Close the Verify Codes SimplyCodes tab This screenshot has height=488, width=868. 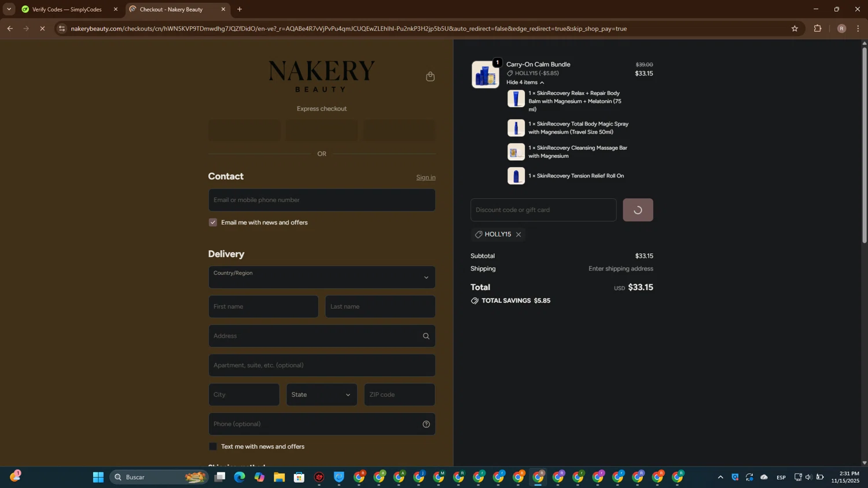[116, 9]
